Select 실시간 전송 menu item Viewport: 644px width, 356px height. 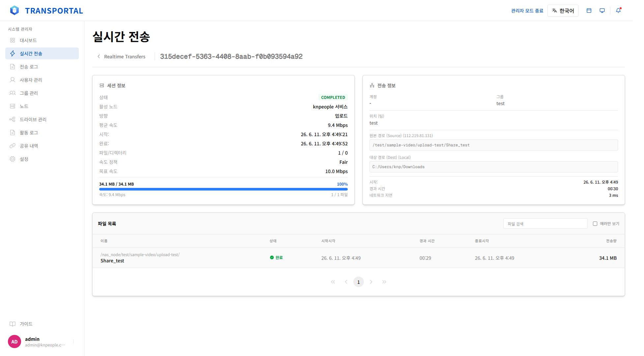[42, 53]
